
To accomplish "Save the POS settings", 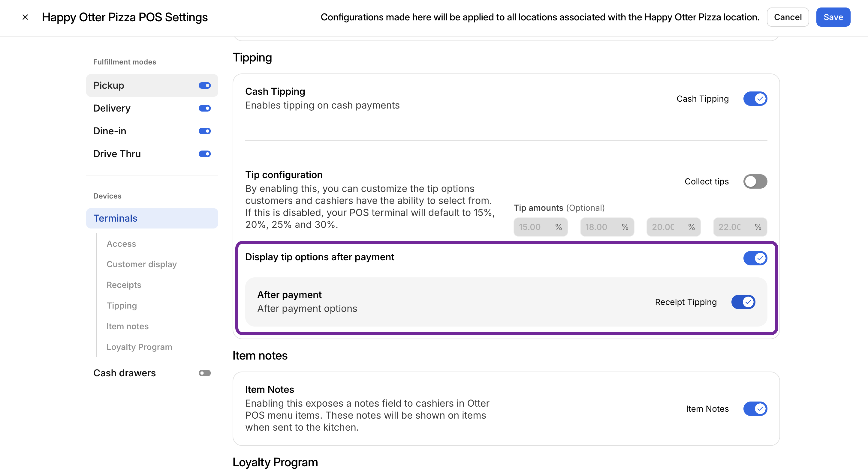I will (x=833, y=17).
